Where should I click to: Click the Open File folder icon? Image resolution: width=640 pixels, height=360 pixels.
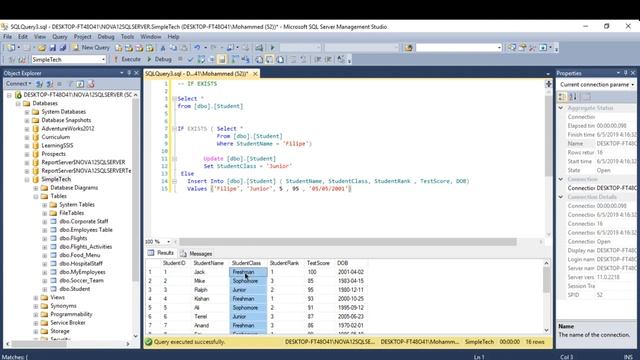42,48
